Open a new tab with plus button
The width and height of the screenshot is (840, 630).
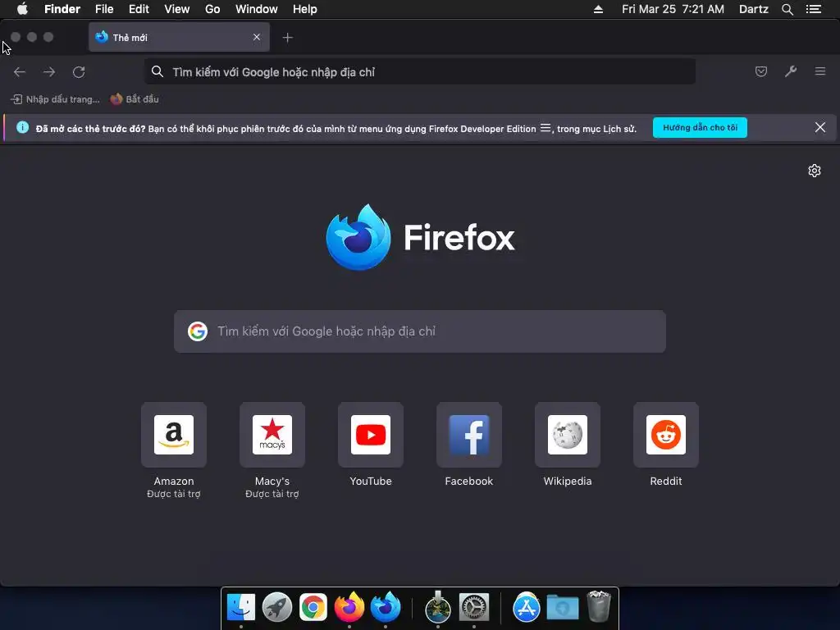point(288,38)
